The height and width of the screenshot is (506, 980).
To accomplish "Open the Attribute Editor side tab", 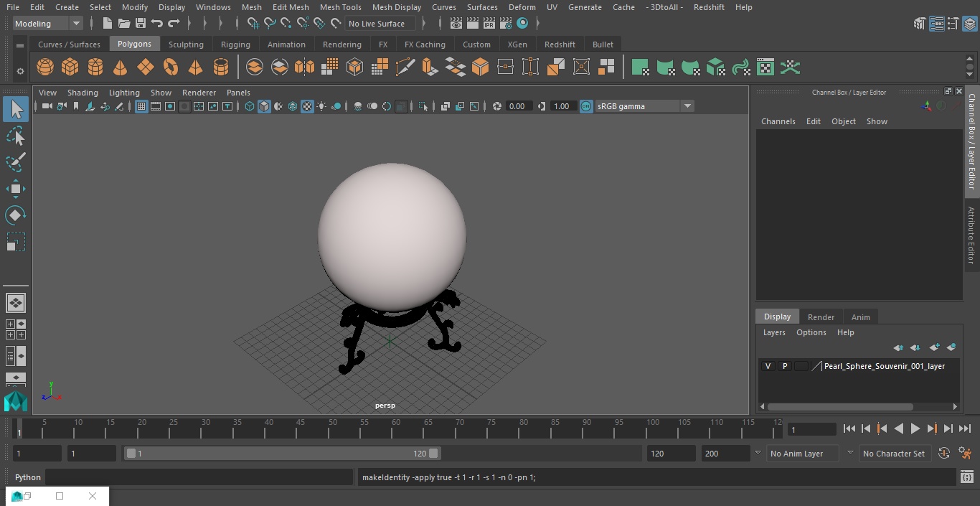I will click(x=971, y=236).
